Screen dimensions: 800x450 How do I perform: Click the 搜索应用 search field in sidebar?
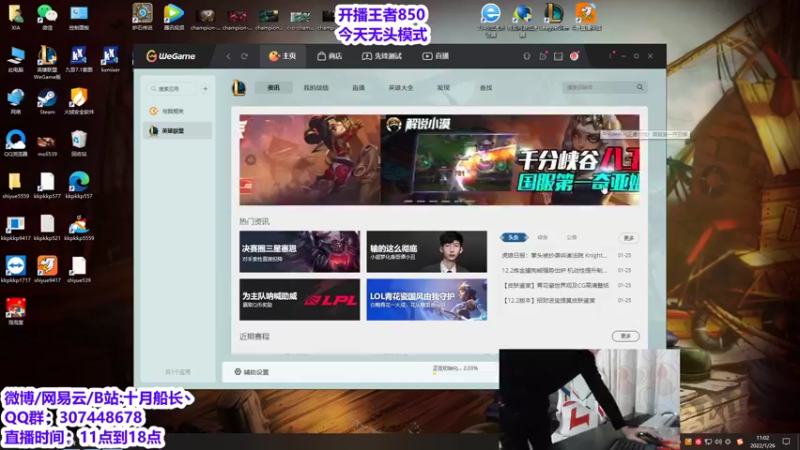point(172,89)
